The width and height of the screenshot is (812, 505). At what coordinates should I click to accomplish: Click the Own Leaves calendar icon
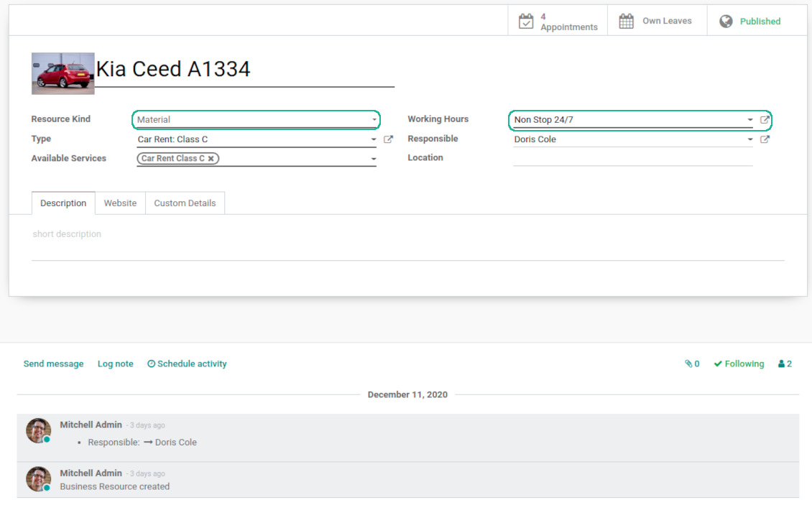pos(627,21)
